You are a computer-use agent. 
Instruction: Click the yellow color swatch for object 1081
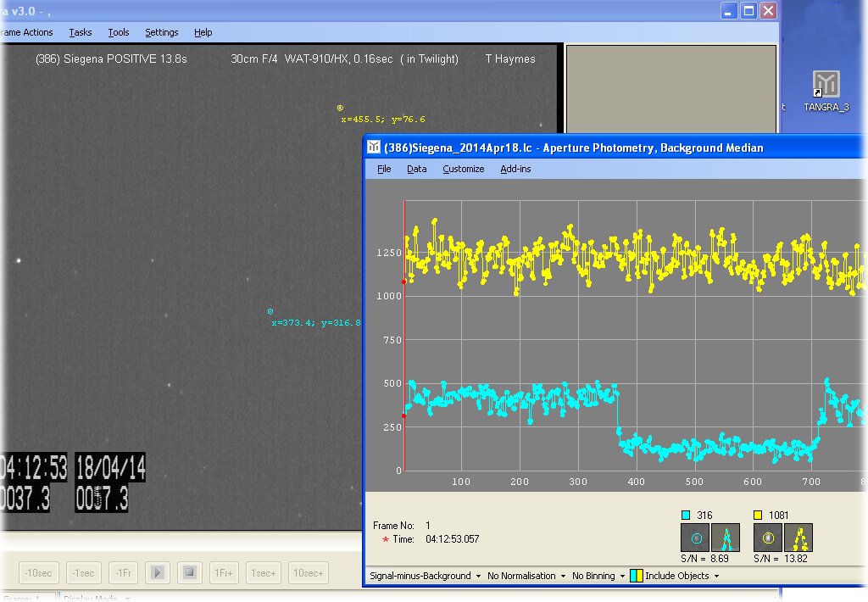click(759, 516)
